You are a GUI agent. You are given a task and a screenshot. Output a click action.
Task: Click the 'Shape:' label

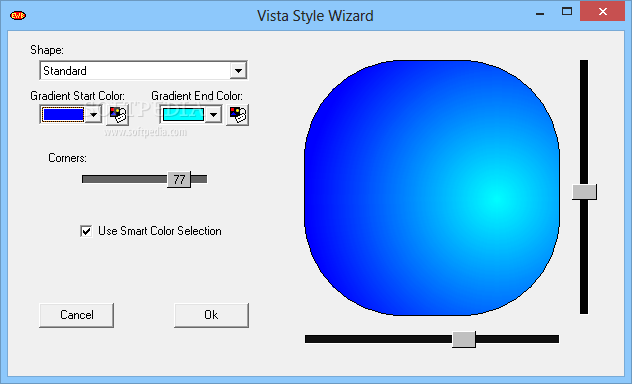[47, 50]
